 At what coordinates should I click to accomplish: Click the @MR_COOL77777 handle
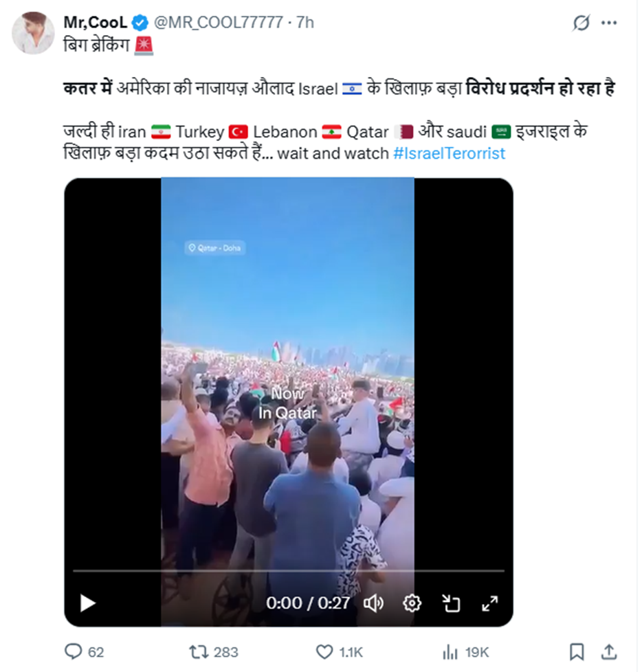219,22
